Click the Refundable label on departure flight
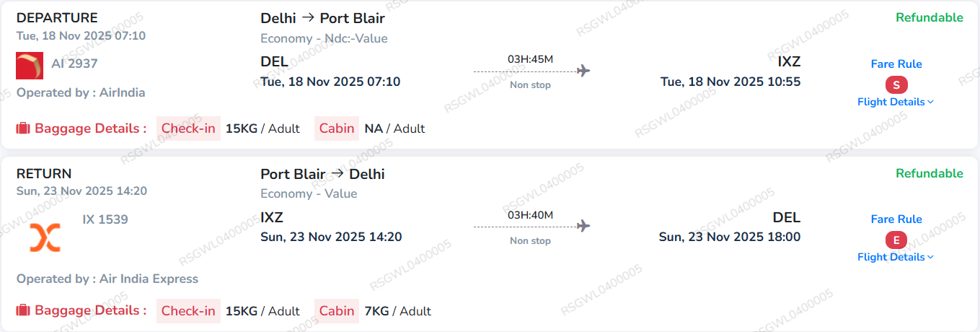Image resolution: width=980 pixels, height=332 pixels. (x=929, y=17)
